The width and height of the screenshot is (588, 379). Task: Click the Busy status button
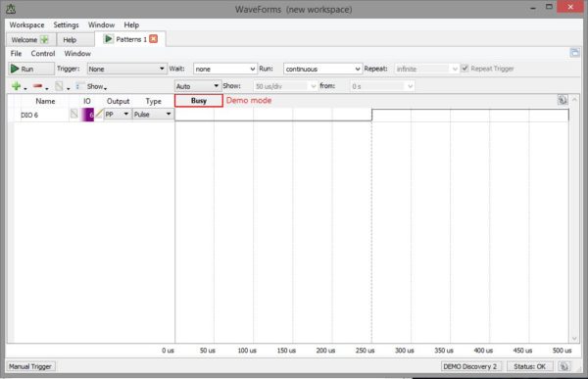click(199, 101)
